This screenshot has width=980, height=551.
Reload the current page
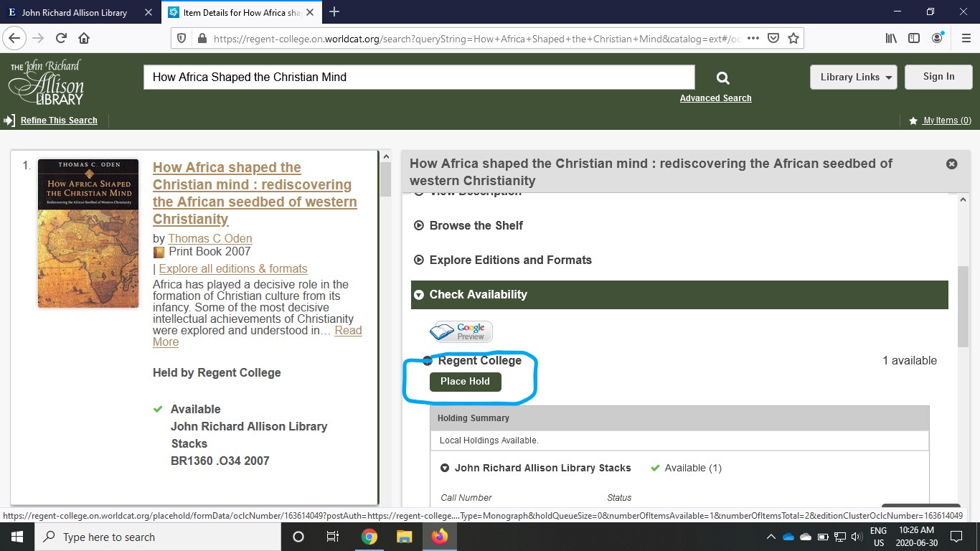61,39
